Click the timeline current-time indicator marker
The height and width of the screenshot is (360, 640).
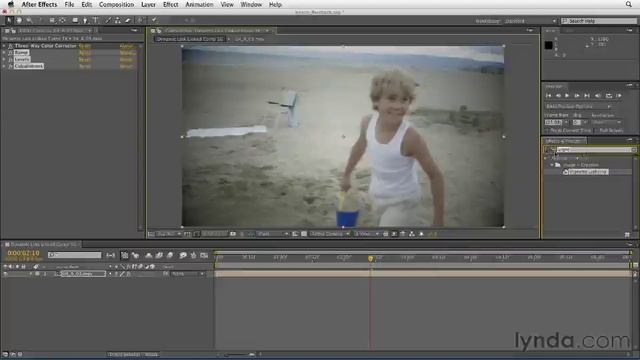click(371, 258)
